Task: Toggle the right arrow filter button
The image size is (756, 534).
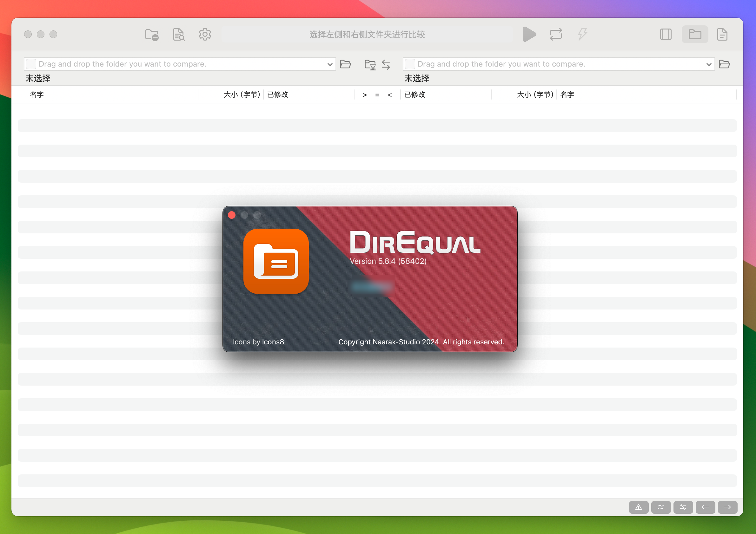Action: [x=727, y=507]
